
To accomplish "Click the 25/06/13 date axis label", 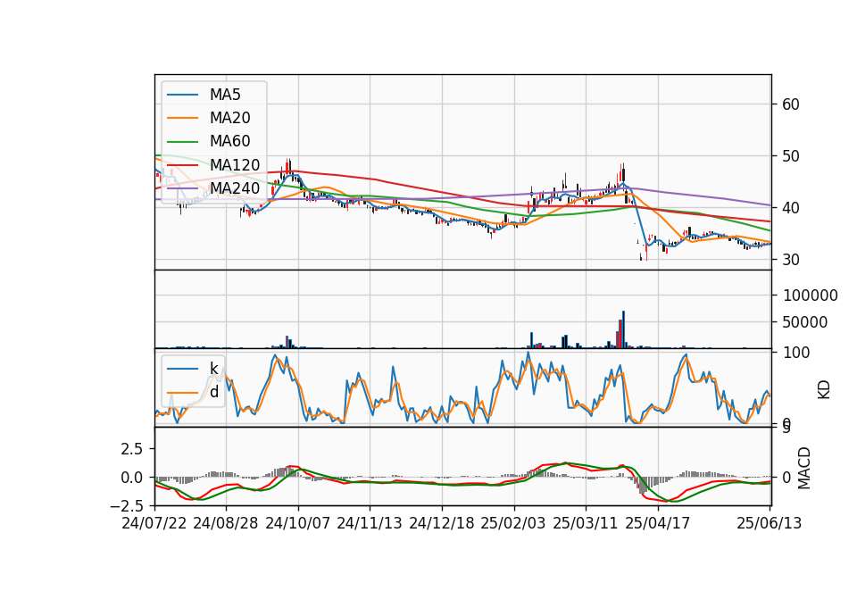I will (x=769, y=524).
